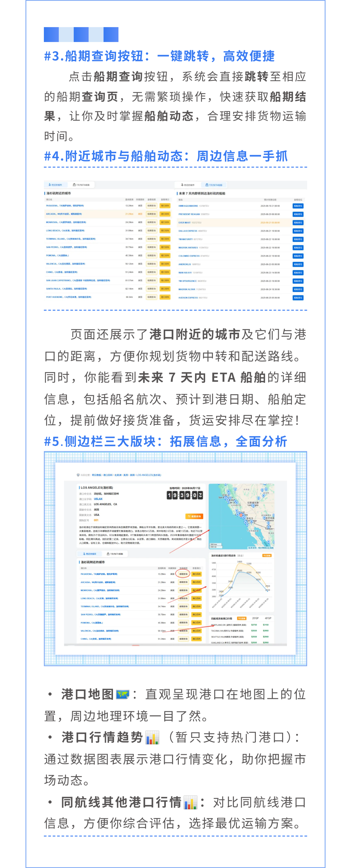Open the SAN JUAN CAPISTRANO port link
Viewport: 351px width, 868px height.
click(x=78, y=280)
